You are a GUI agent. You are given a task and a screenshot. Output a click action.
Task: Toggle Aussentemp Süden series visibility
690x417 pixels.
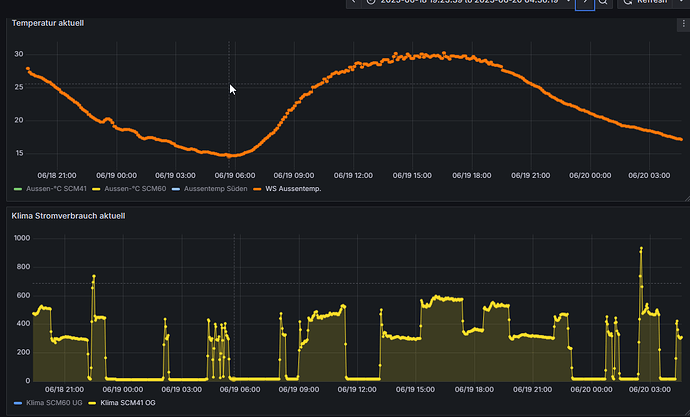pyautogui.click(x=216, y=189)
